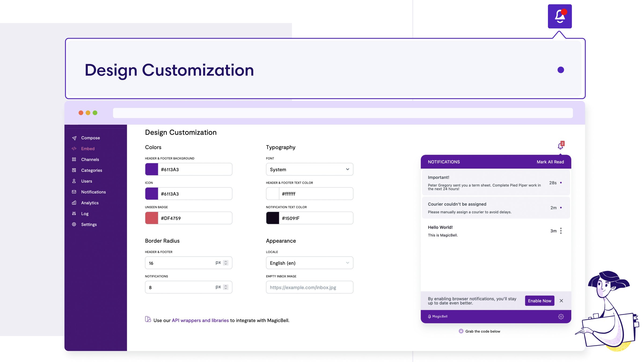644x362 pixels.
Task: Open Analytics in the sidebar
Action: point(90,203)
